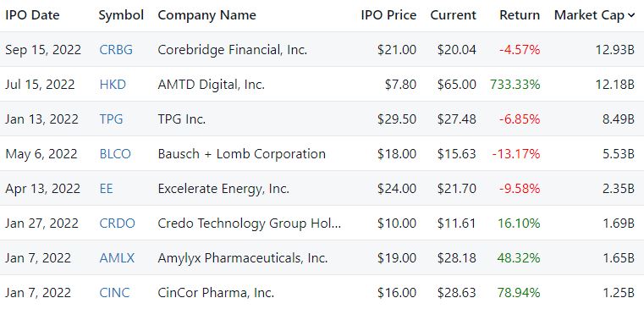
Task: Open the TPG ticker symbol link
Action: (111, 119)
